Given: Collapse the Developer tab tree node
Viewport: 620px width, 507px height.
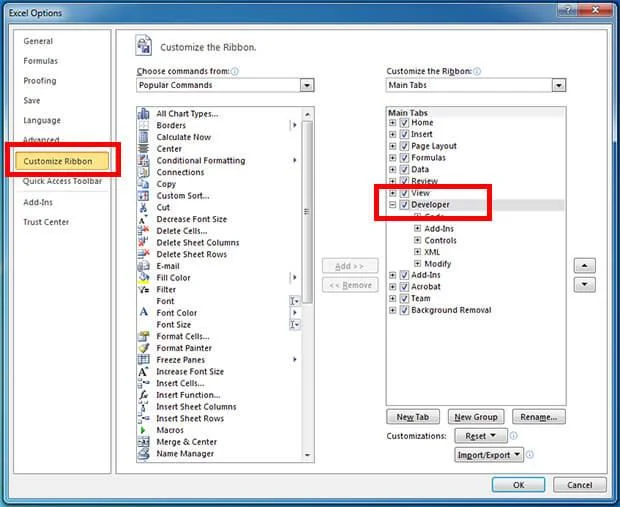Looking at the screenshot, I should pos(392,205).
